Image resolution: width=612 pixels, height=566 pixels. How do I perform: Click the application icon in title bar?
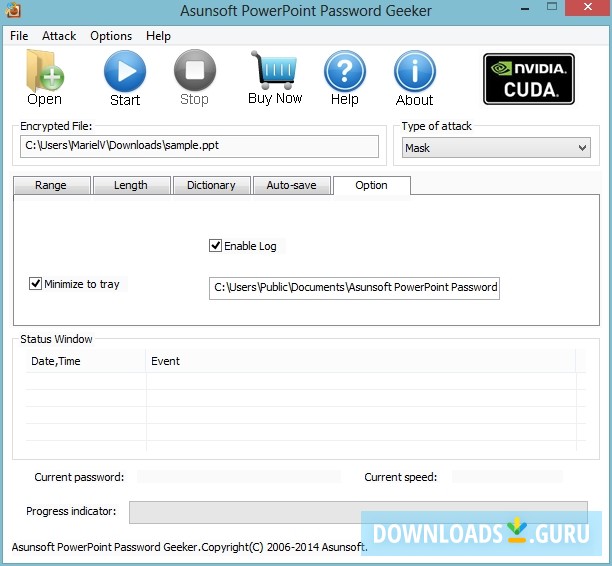point(13,10)
